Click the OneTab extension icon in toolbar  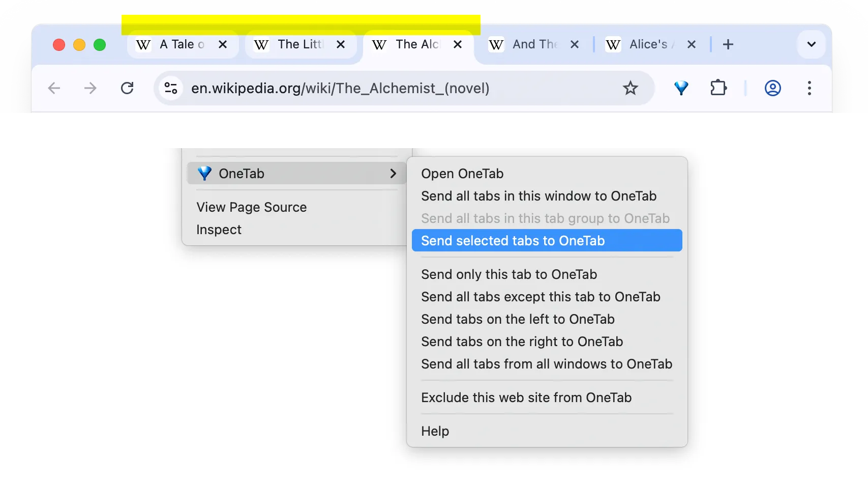681,88
